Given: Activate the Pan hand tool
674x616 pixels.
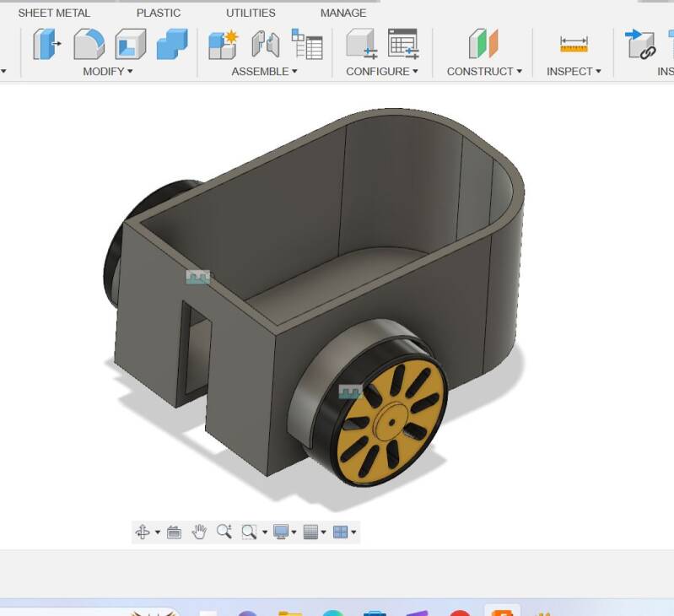Looking at the screenshot, I should click(x=199, y=532).
